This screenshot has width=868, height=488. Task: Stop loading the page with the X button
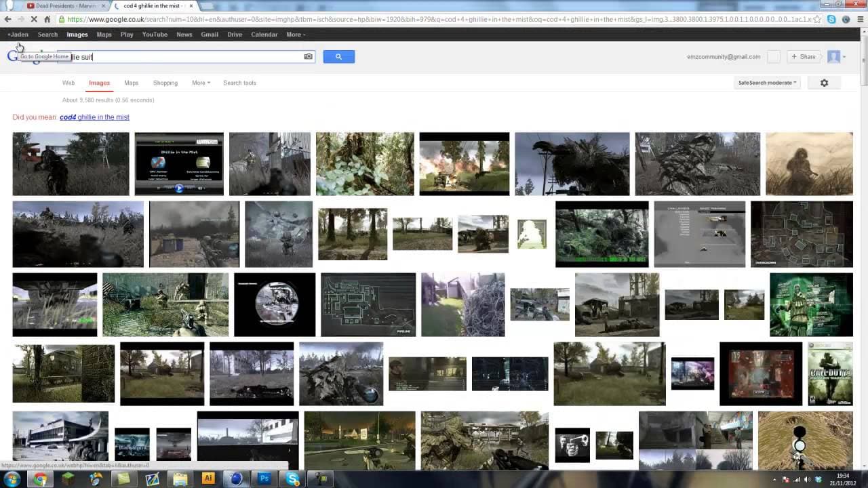(x=34, y=20)
